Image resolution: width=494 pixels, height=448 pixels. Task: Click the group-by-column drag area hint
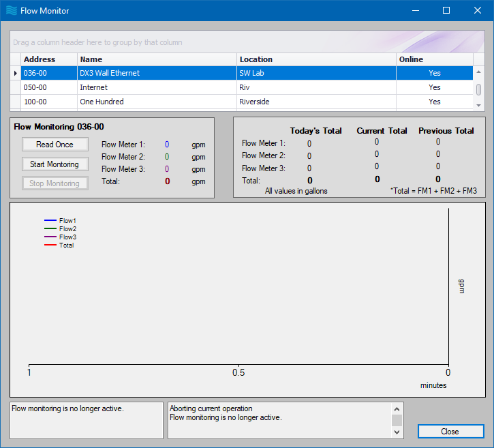tap(97, 42)
